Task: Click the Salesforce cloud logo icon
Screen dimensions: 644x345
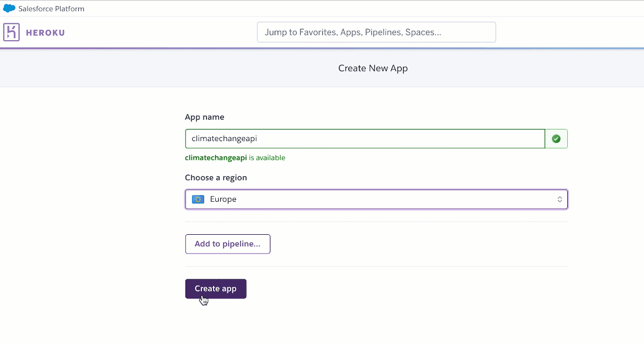Action: tap(9, 9)
